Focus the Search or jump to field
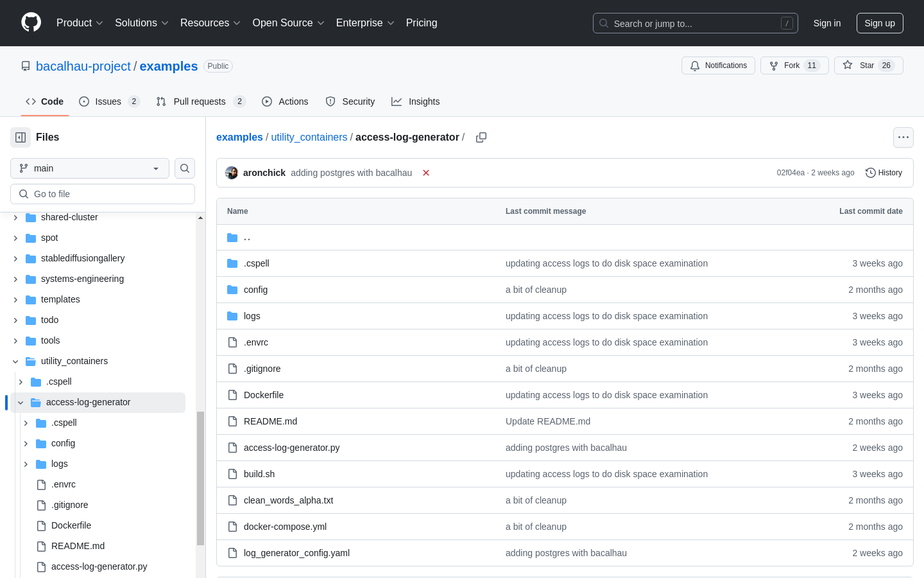This screenshot has height=578, width=924. point(696,23)
